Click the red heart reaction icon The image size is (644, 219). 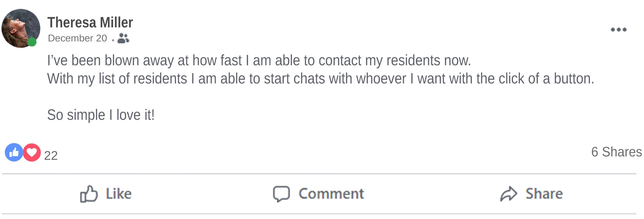point(32,152)
